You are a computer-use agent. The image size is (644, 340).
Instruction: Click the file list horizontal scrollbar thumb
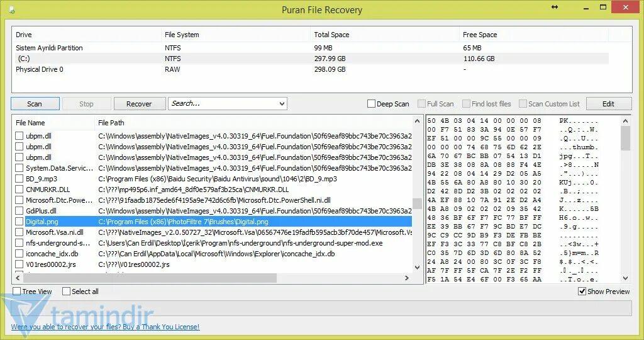pos(150,278)
